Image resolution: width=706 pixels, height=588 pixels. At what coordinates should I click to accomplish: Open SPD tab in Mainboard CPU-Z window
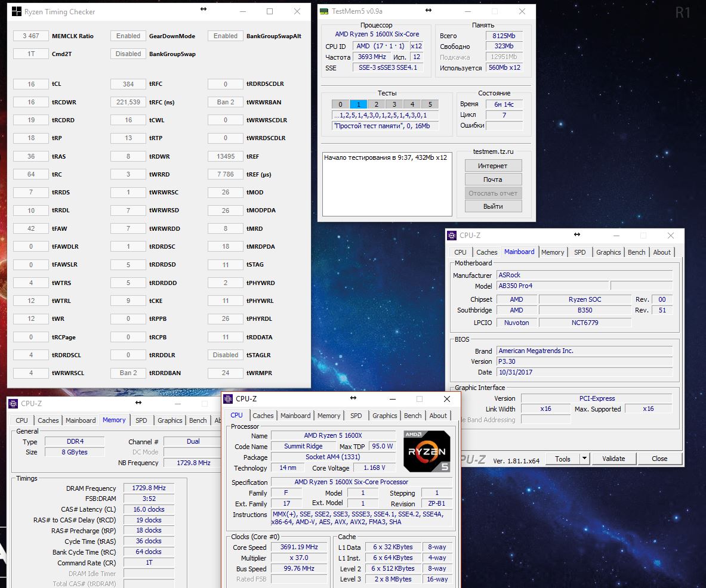coord(580,252)
